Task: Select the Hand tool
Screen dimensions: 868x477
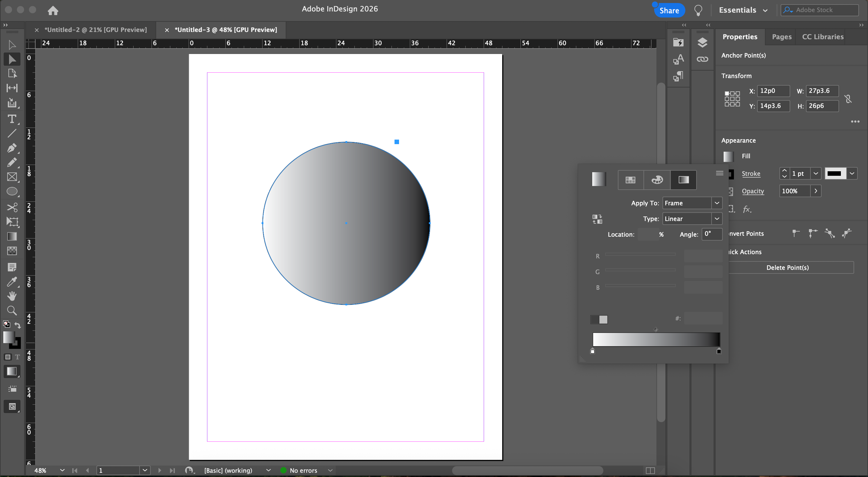Action: point(12,296)
